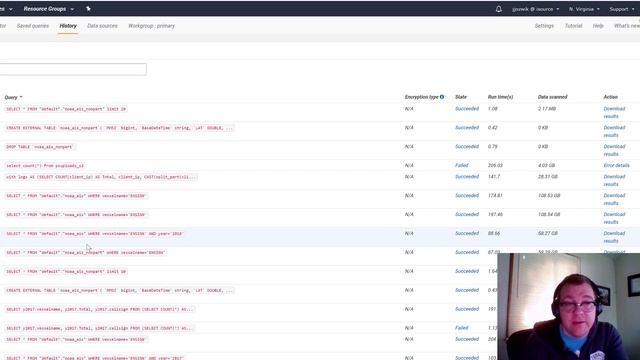Viewport: 640px width, 360px height.
Task: Open the Support dropdown menu
Action: (622, 9)
